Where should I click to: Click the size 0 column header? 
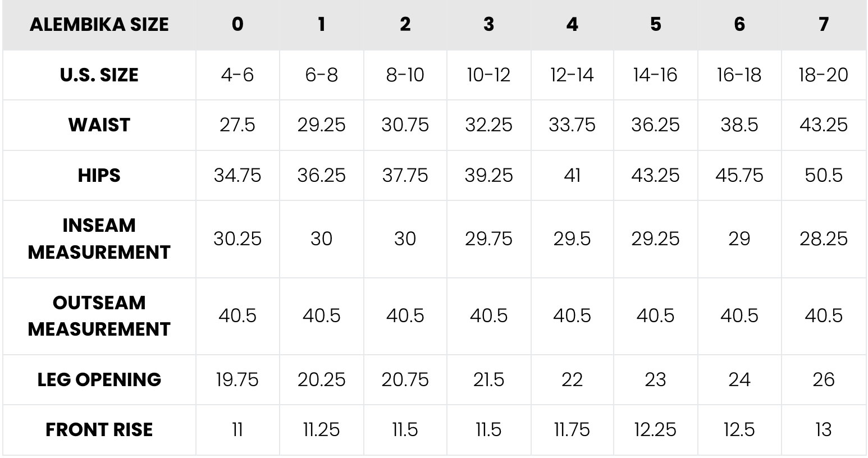tap(237, 25)
